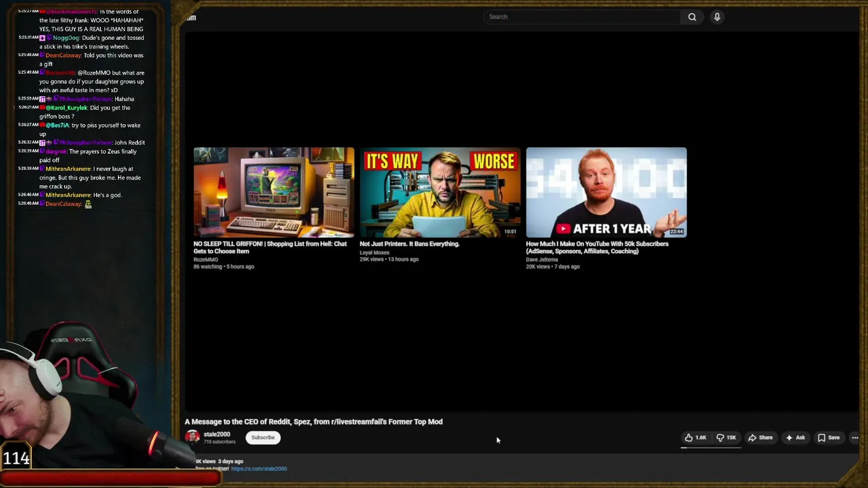Click title 'Not Just Printers. It Bans Everything.'
The width and height of the screenshot is (868, 488).
pos(410,244)
